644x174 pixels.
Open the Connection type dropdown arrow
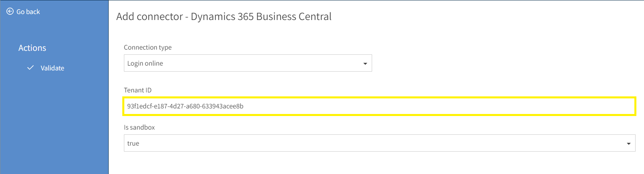pyautogui.click(x=365, y=64)
